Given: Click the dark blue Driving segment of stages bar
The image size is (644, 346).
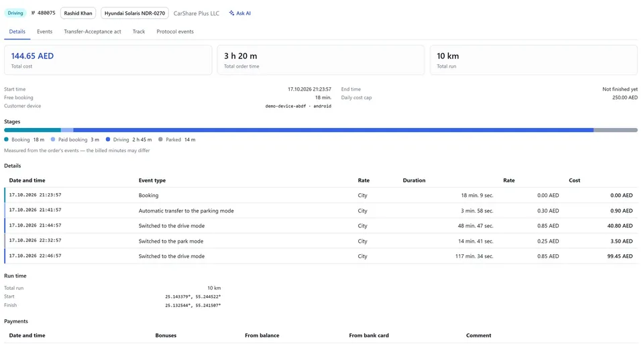Looking at the screenshot, I should [x=333, y=130].
